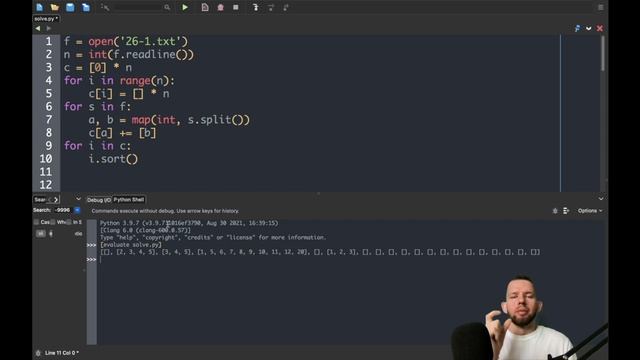This screenshot has width=640, height=360.
Task: Click code line 1 with open('26-1.txt')
Action: point(126,42)
